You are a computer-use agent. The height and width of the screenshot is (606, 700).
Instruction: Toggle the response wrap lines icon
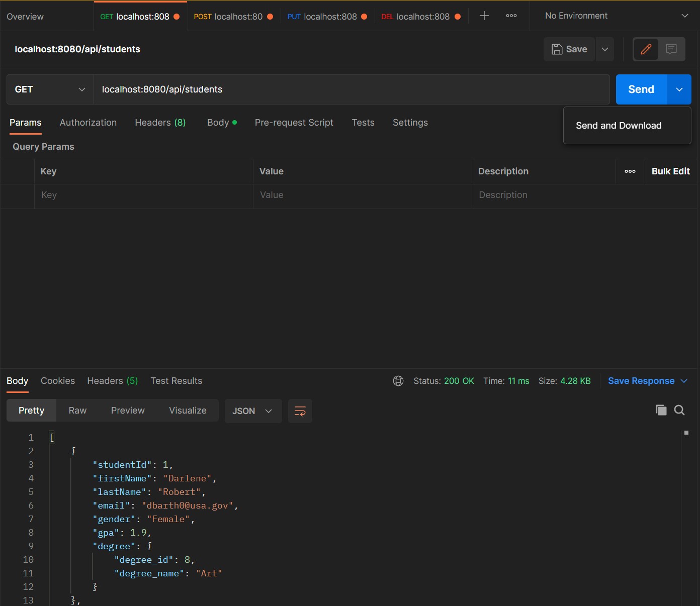[300, 411]
